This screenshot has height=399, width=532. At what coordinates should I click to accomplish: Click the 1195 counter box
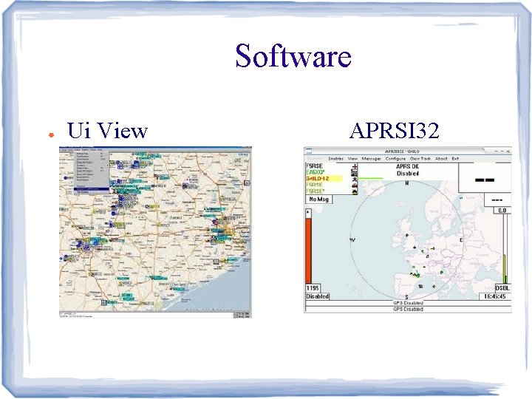point(313,288)
